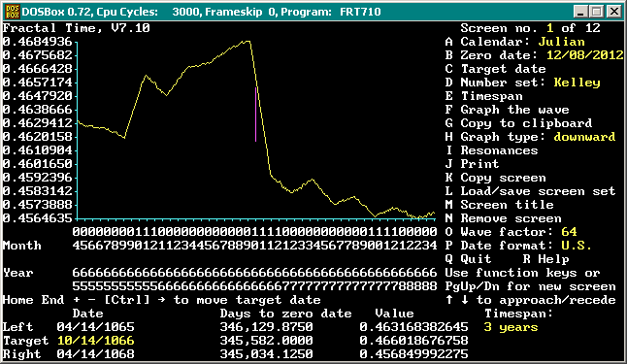
Task: Click days to zero 345,582.0000
Action: point(266,341)
